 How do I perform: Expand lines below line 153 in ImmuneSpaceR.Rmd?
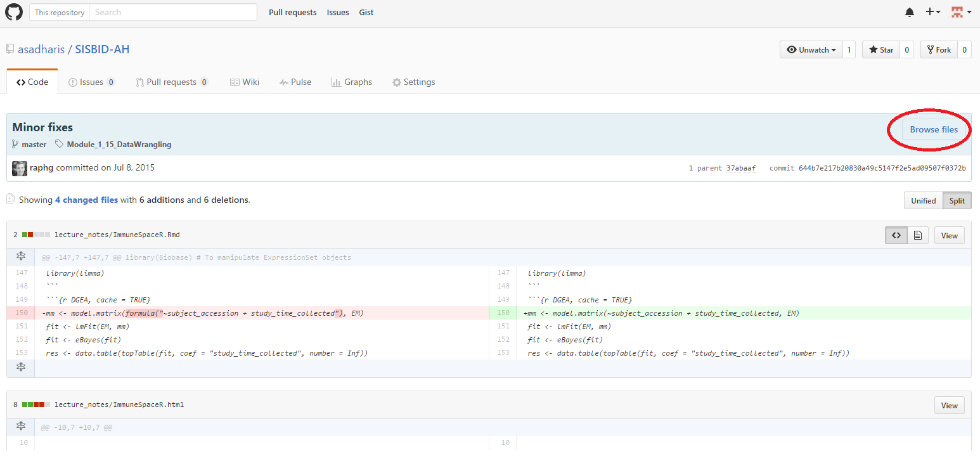[x=21, y=367]
